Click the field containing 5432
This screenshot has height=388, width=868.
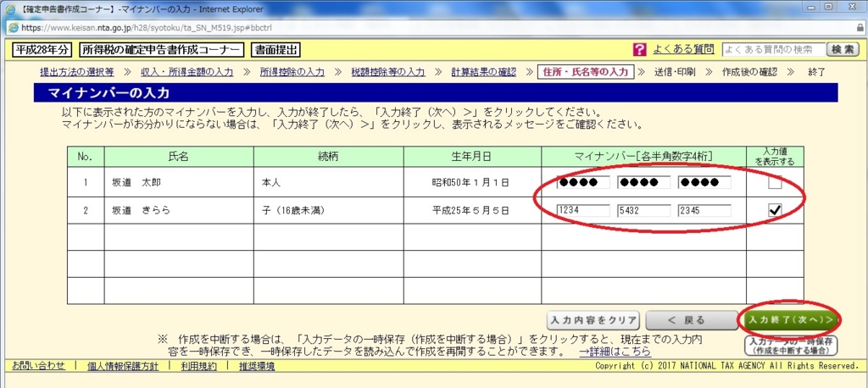pyautogui.click(x=644, y=210)
